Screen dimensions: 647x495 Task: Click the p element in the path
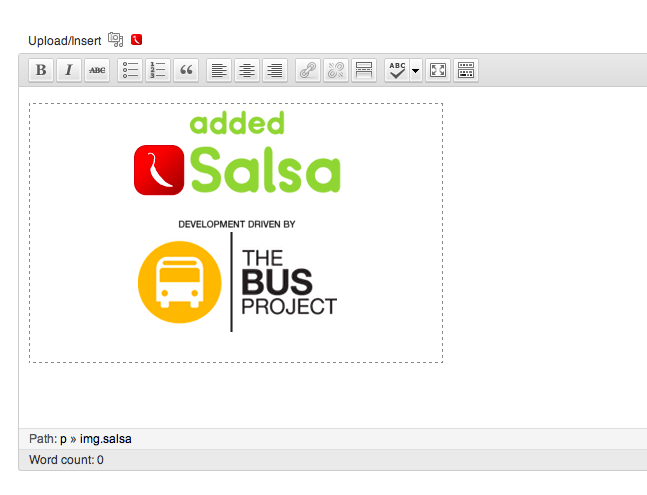coord(63,439)
